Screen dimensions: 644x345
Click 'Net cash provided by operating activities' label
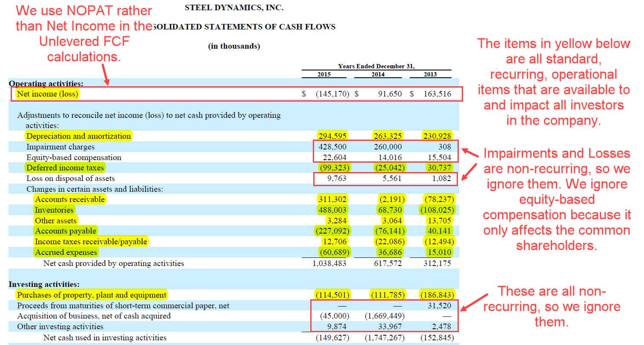[x=114, y=263]
